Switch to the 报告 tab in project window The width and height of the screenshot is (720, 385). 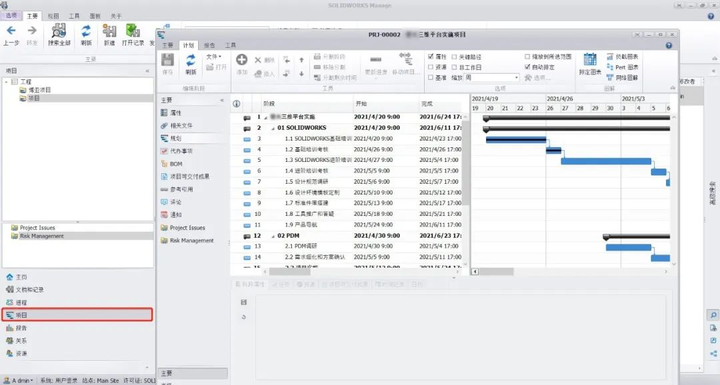pos(209,45)
